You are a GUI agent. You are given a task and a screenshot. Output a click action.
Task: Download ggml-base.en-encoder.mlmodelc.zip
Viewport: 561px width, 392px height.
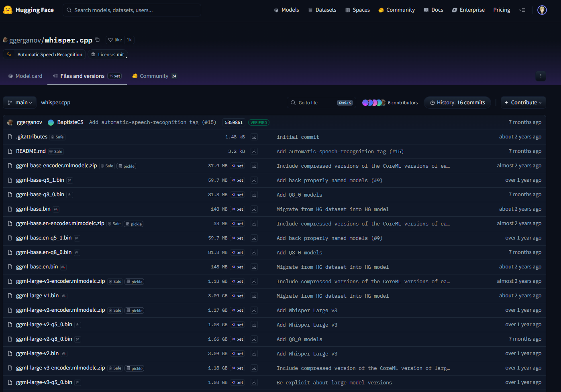pos(254,223)
